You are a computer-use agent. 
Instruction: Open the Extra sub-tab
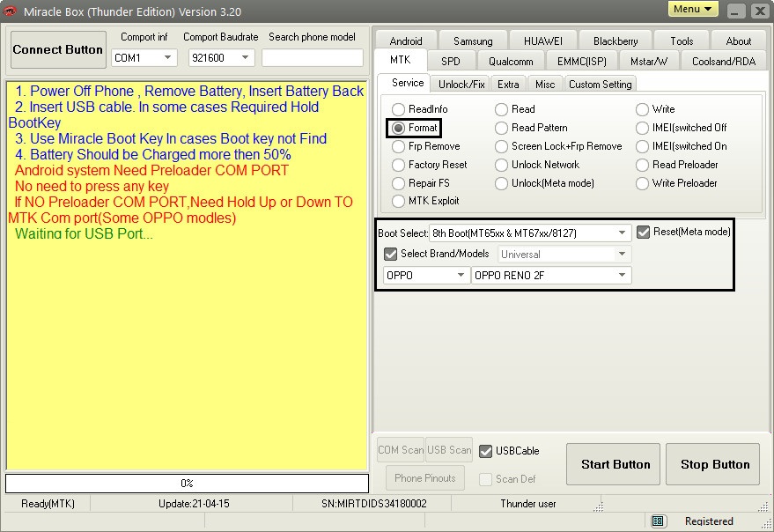(x=508, y=84)
